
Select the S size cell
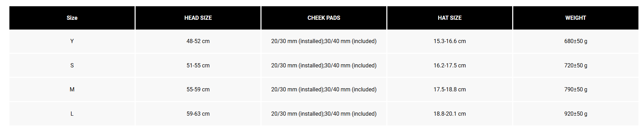pyautogui.click(x=72, y=65)
